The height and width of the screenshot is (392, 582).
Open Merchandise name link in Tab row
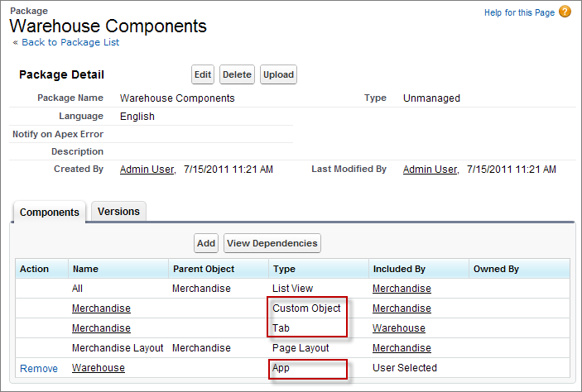(101, 328)
